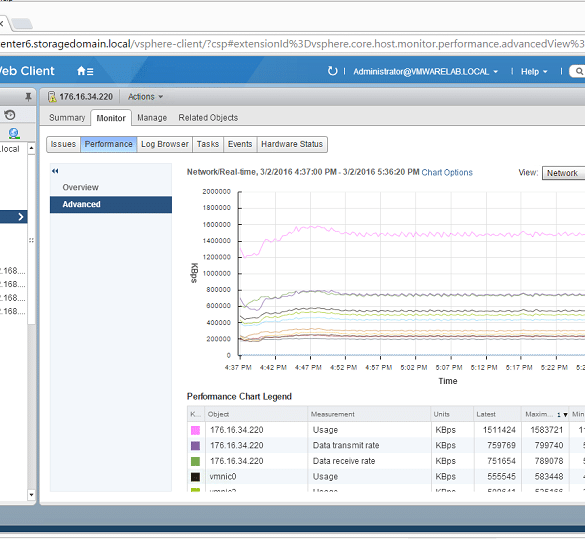Viewport: 585px width, 539px height.
Task: Click the Units column header
Action: point(452,414)
